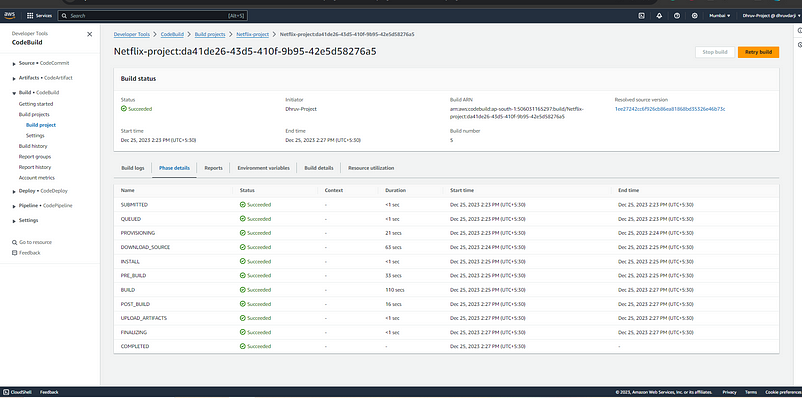Click the INSTALL row success icon
Image resolution: width=802 pixels, height=398 pixels.
242,261
